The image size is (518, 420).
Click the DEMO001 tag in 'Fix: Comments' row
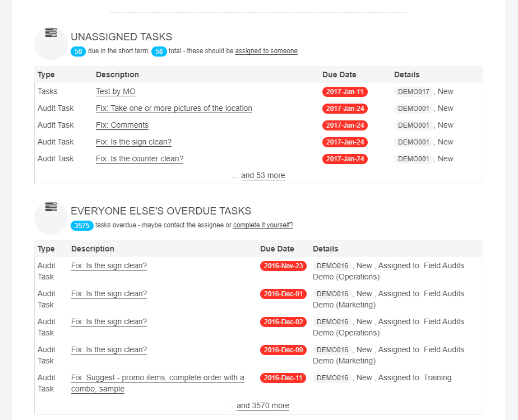coord(413,125)
